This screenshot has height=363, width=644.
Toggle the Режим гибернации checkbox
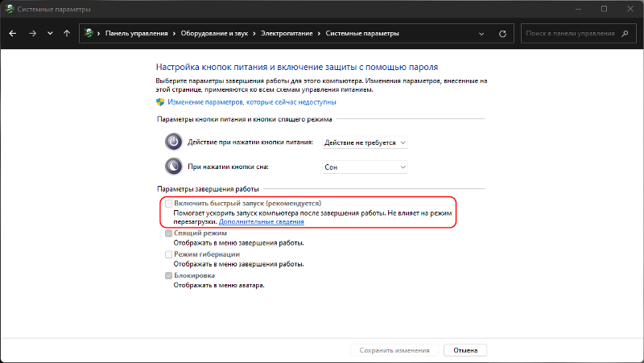[168, 254]
